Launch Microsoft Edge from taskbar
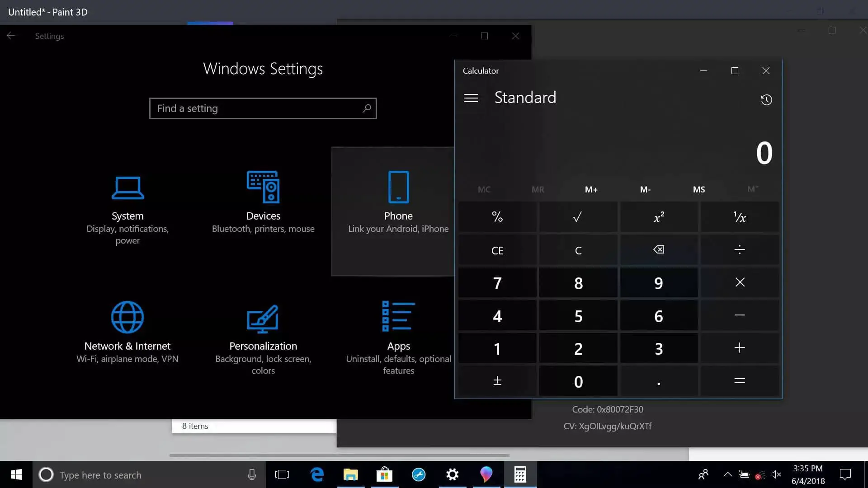 317,474
